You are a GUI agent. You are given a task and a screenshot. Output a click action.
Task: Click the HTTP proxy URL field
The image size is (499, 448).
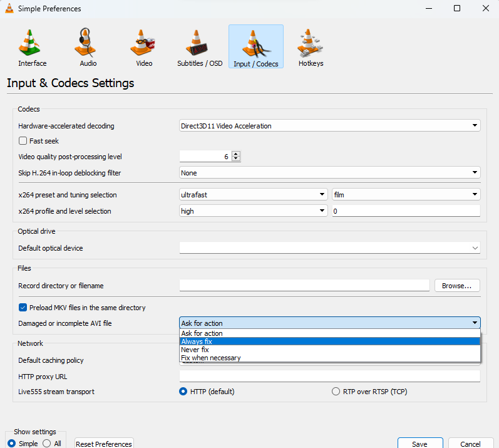click(x=330, y=376)
